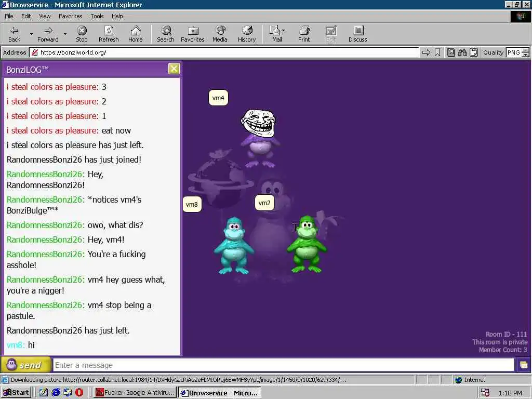The width and height of the screenshot is (532, 399).
Task: Click the vm4 name tag
Action: (218, 98)
